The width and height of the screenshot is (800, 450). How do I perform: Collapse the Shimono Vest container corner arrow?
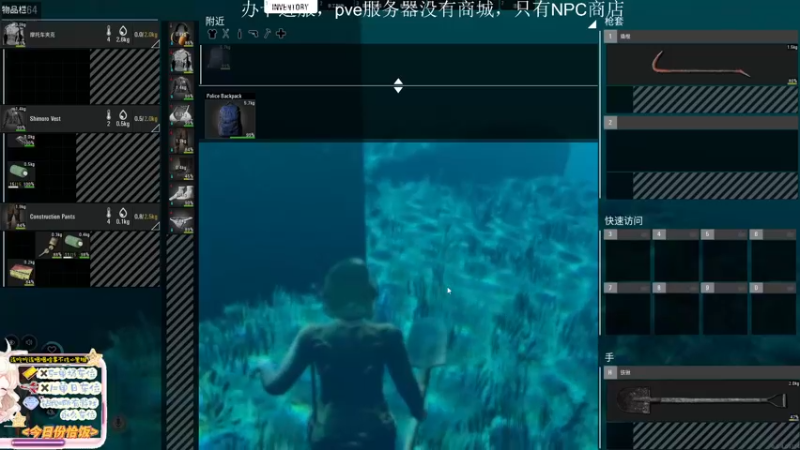click(x=155, y=128)
